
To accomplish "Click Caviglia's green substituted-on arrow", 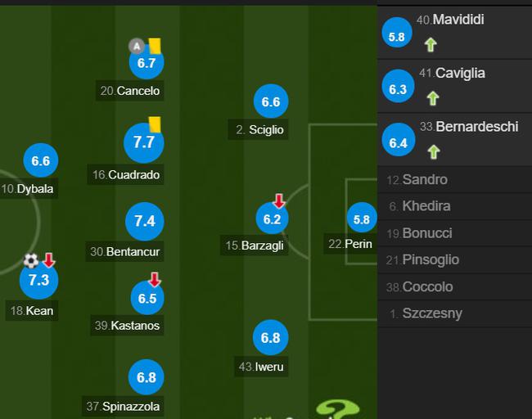I will (433, 98).
